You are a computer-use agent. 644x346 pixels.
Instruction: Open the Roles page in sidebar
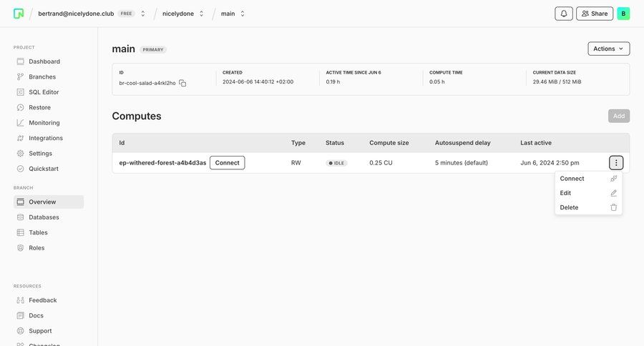[36, 248]
